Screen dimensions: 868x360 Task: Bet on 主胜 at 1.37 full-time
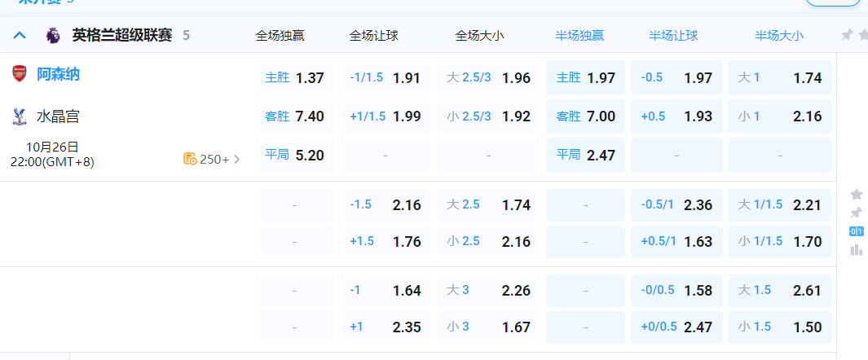294,78
